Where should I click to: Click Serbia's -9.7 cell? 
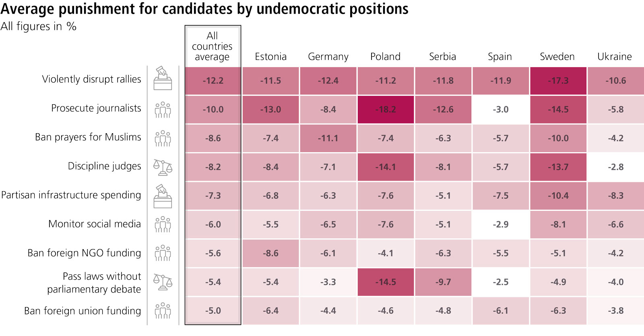443,282
